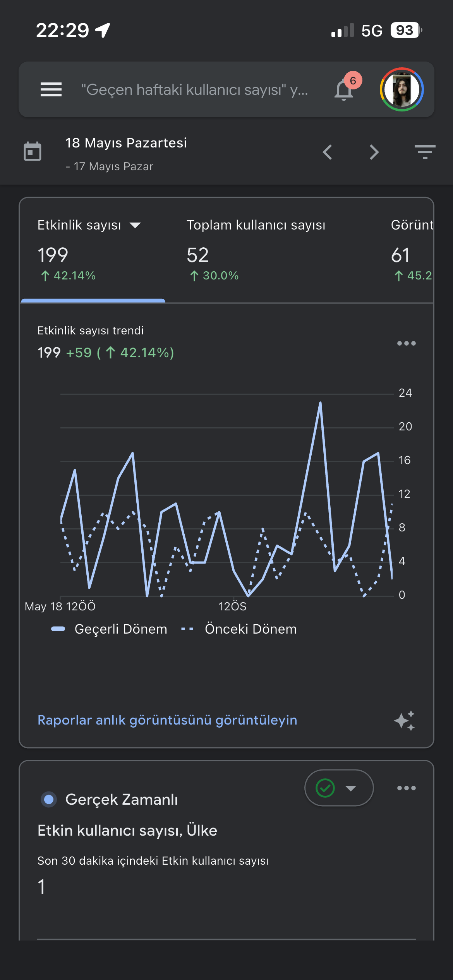Open the calendar date picker icon
This screenshot has height=980, width=453.
(33, 151)
